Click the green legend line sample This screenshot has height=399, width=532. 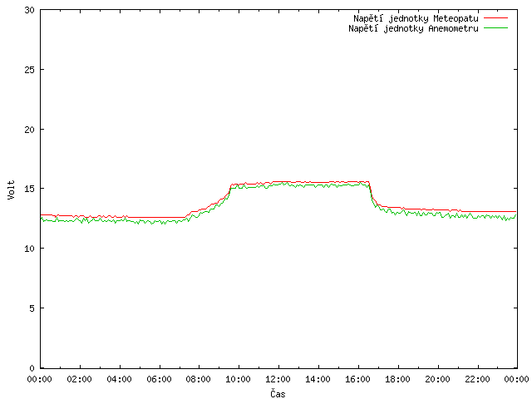pyautogui.click(x=495, y=28)
